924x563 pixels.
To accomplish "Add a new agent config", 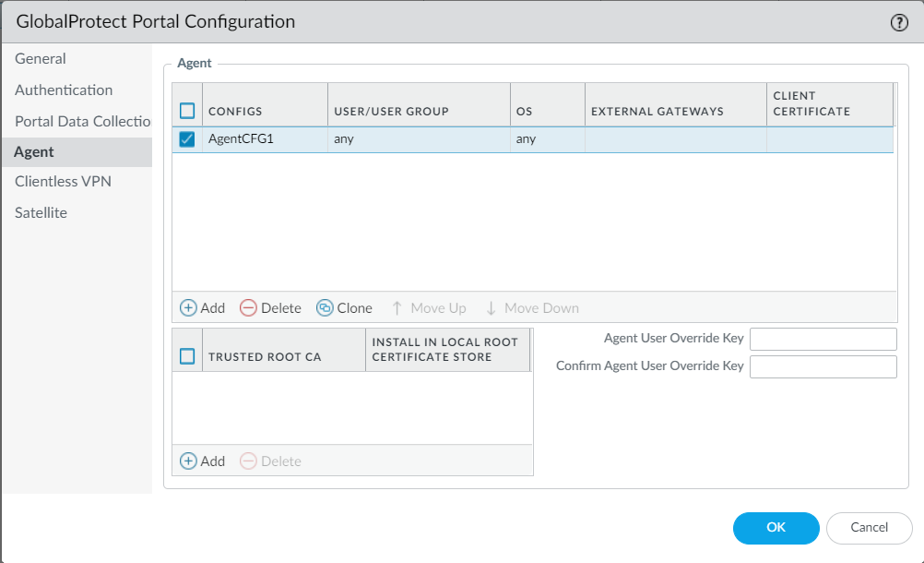I will point(202,308).
